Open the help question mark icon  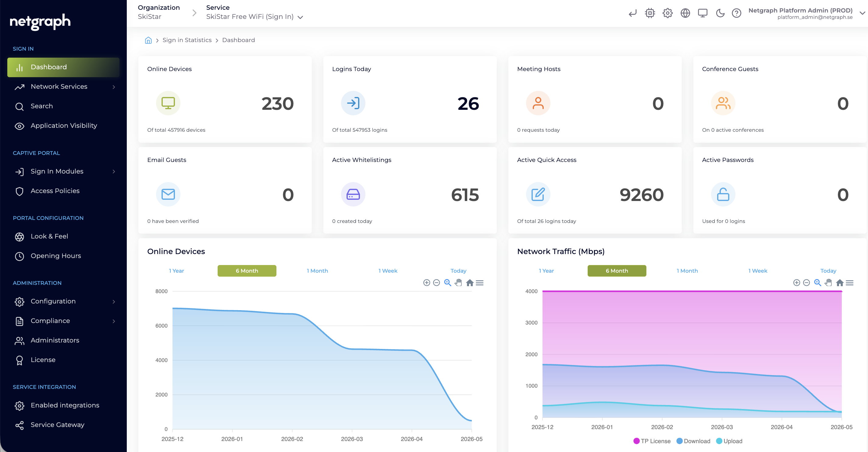(737, 13)
